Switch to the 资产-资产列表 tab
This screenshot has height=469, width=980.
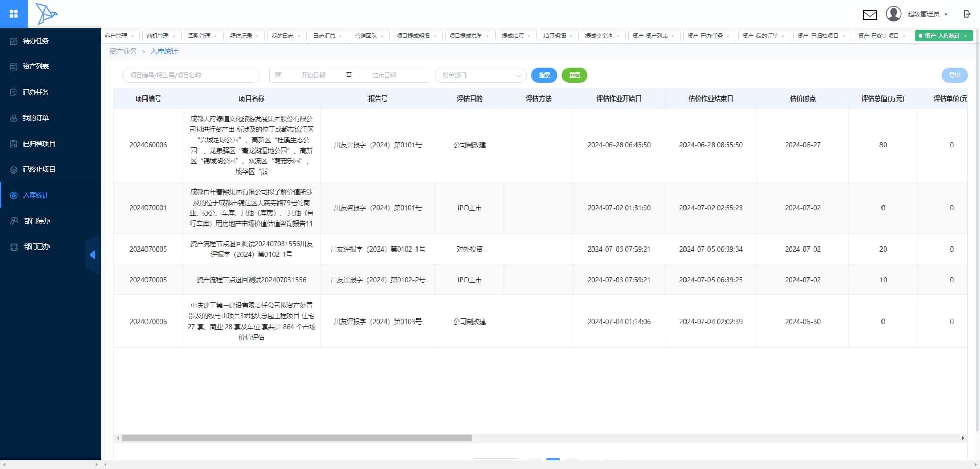click(x=650, y=36)
